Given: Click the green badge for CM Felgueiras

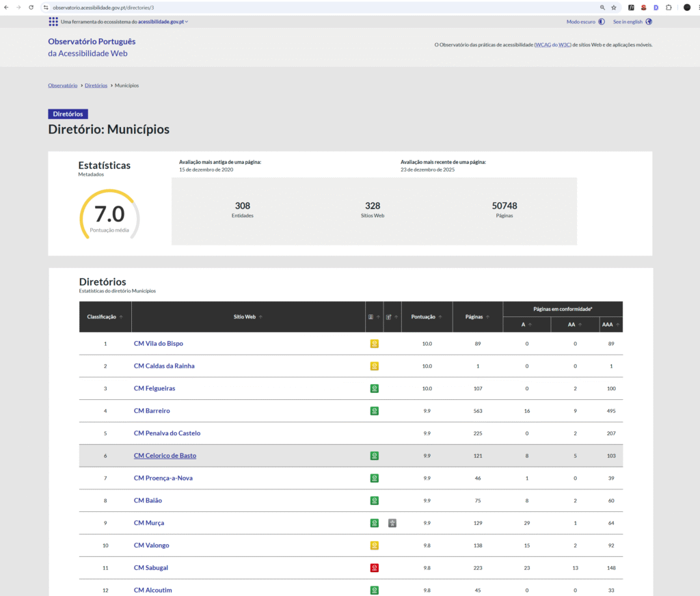Looking at the screenshot, I should [374, 388].
